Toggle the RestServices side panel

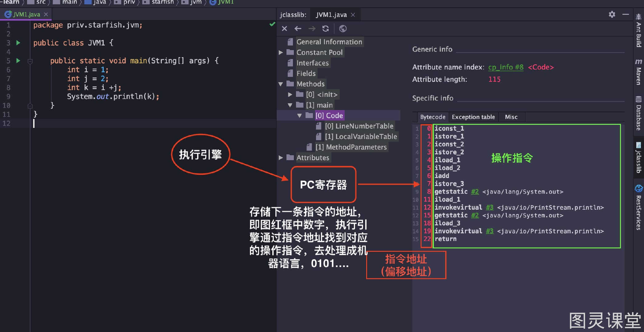pyautogui.click(x=639, y=207)
